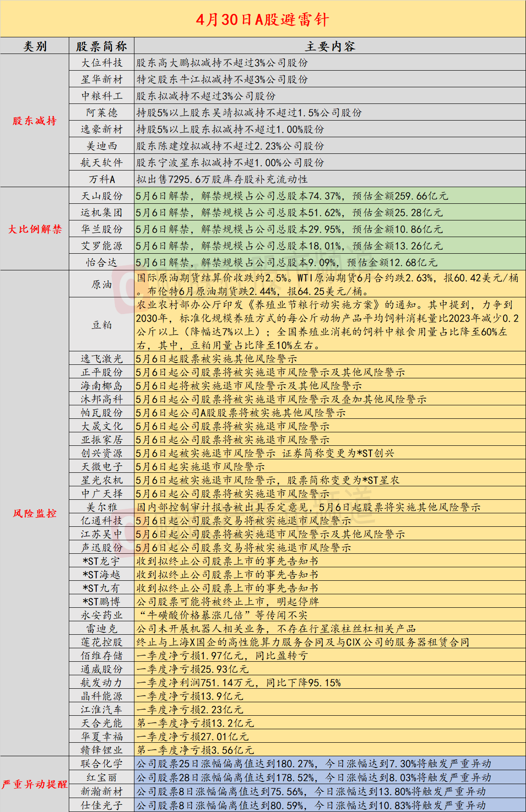Select stock name 莲花控股
The height and width of the screenshot is (812, 526).
tap(102, 642)
